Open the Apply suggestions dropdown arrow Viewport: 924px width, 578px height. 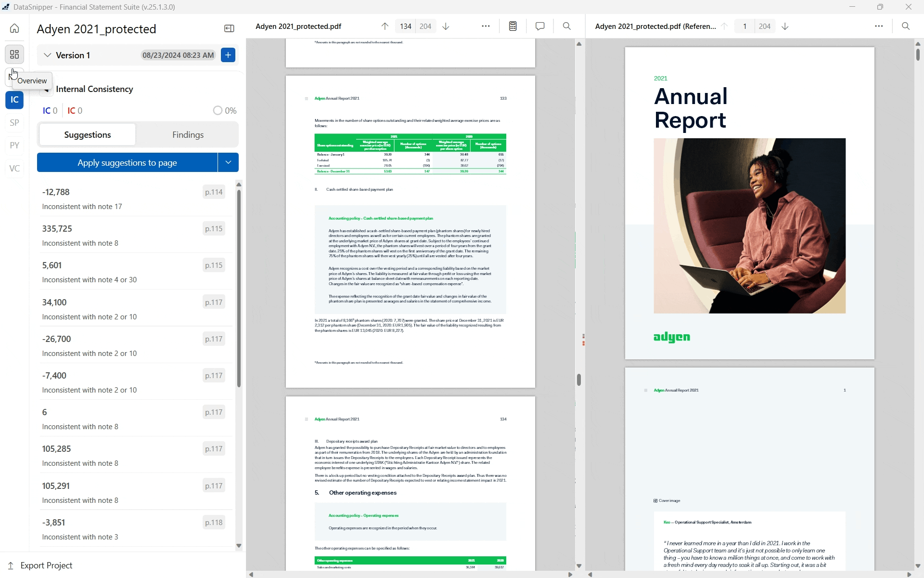tap(228, 162)
